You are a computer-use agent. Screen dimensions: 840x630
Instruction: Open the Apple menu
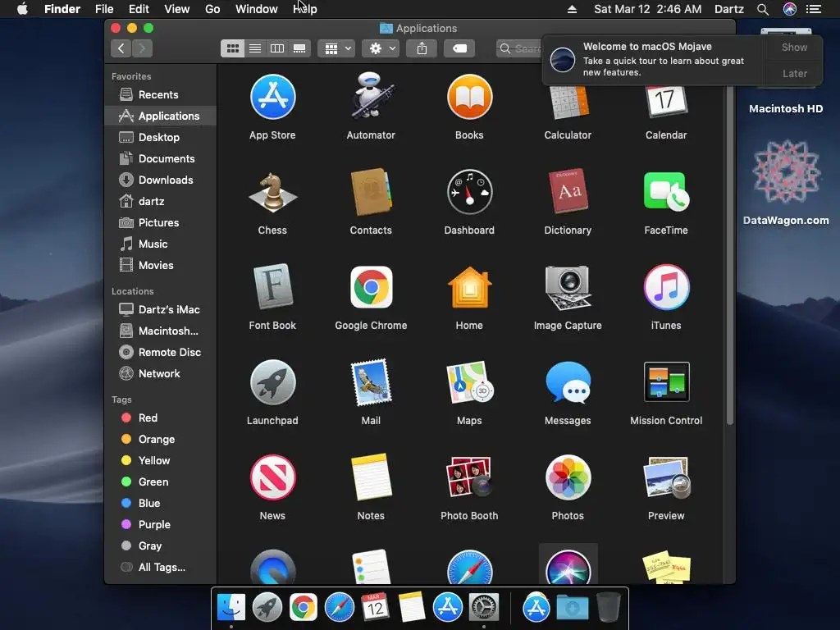[22, 9]
